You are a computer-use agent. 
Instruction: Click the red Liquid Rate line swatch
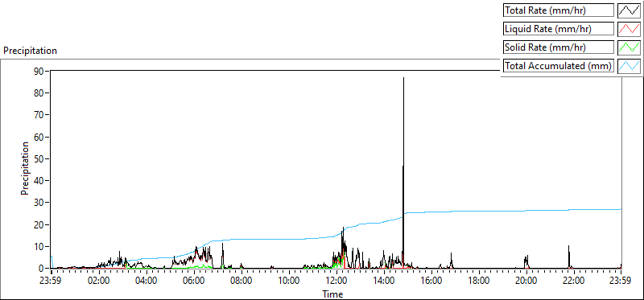[x=629, y=29]
